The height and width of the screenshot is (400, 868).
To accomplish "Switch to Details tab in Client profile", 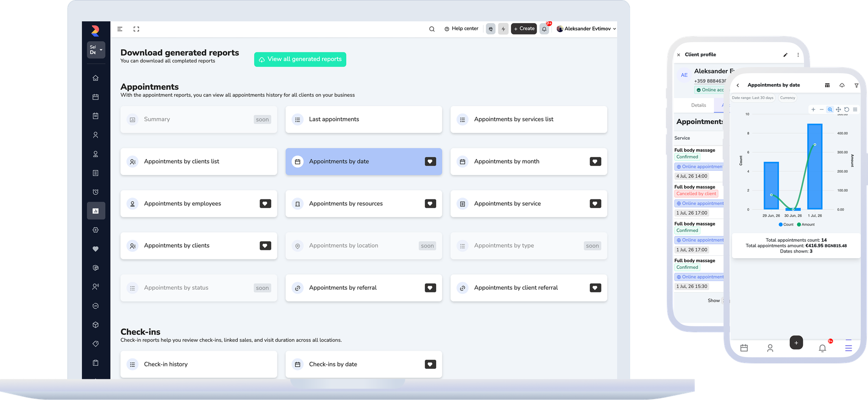I will click(698, 105).
